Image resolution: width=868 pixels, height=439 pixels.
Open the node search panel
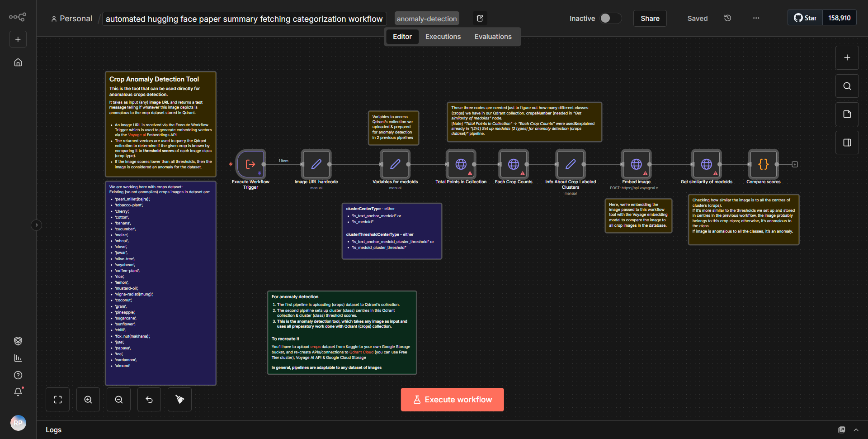847,86
